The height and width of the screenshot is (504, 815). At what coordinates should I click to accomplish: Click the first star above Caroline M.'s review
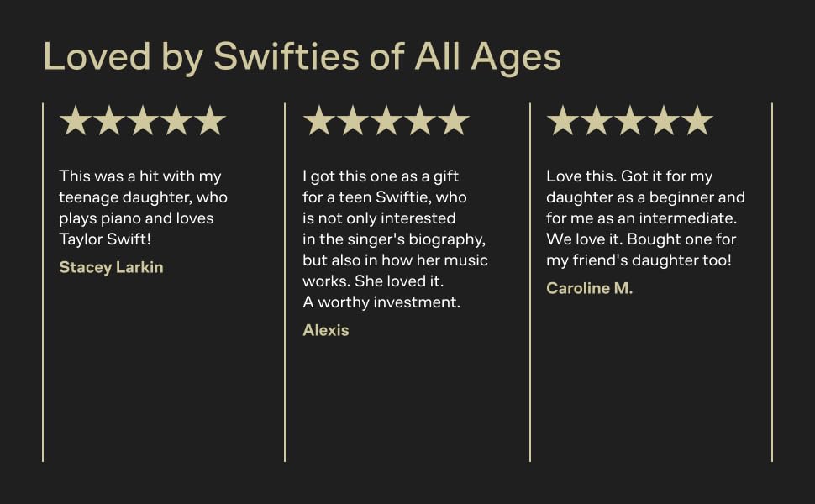point(563,121)
